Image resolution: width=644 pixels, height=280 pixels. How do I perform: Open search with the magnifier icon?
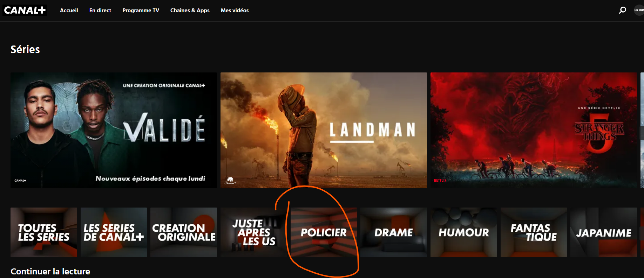point(622,10)
